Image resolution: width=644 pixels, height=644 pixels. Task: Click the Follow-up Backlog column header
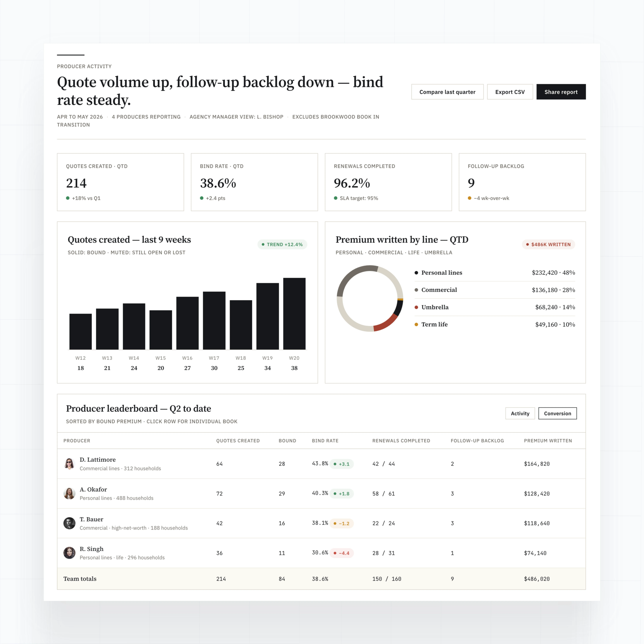click(477, 441)
